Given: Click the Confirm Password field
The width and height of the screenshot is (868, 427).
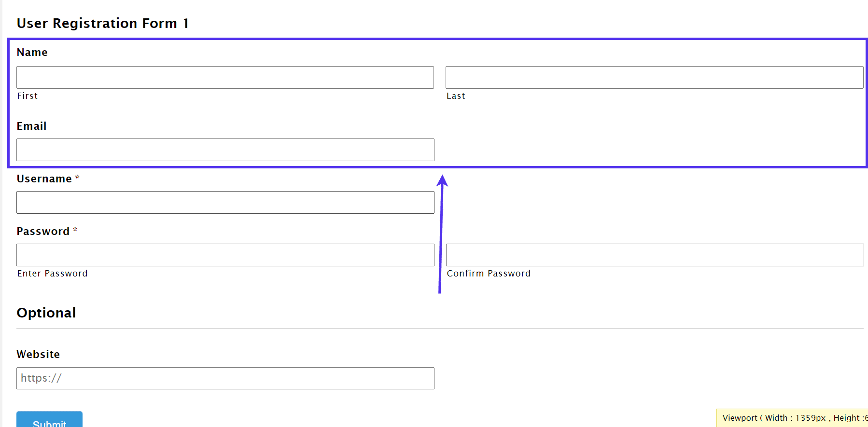Looking at the screenshot, I should (654, 255).
